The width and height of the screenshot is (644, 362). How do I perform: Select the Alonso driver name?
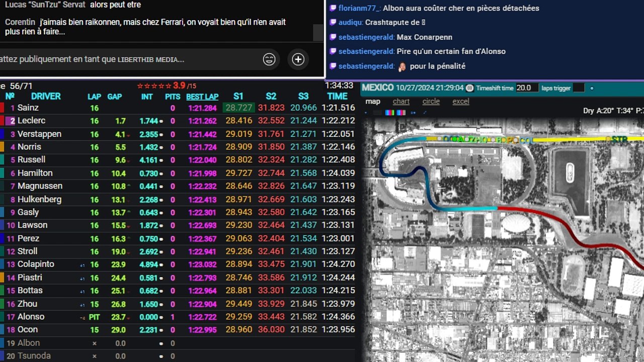(x=31, y=316)
